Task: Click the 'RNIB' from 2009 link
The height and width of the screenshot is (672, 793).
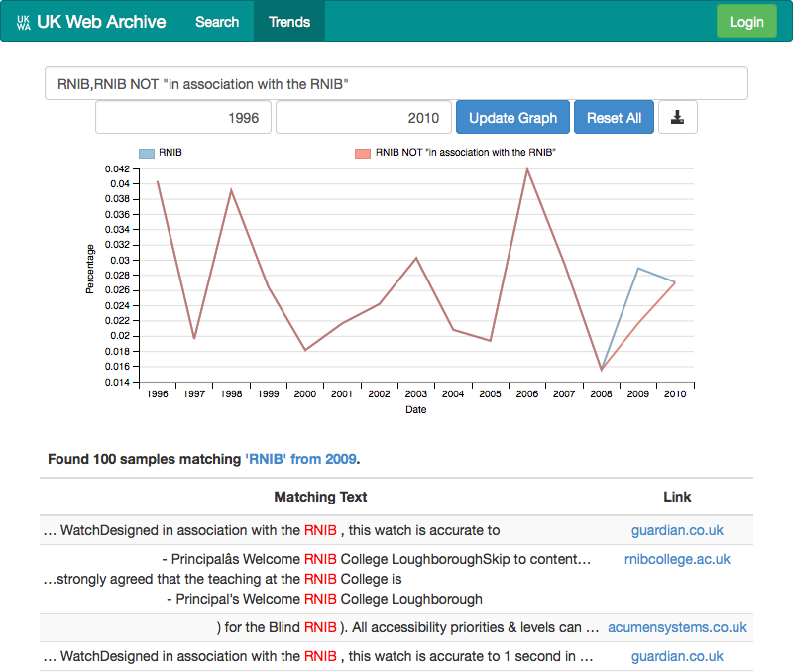Action: [301, 460]
